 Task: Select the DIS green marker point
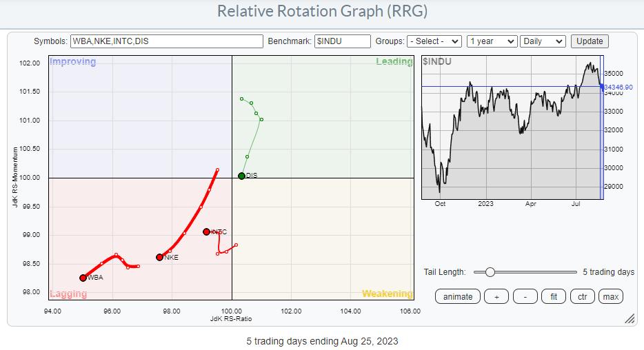(241, 176)
